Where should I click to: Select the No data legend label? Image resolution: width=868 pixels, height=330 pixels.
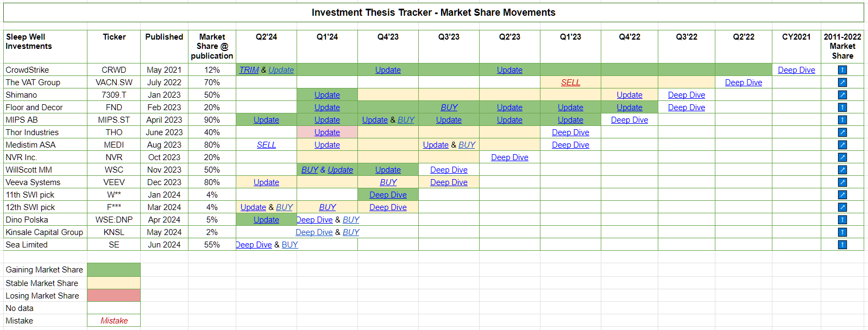click(20, 308)
